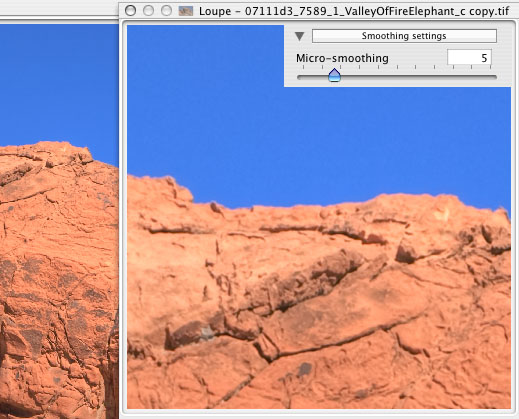Click the pale patch on the Loupe rock ridge
519x419 pixels.
point(442,214)
